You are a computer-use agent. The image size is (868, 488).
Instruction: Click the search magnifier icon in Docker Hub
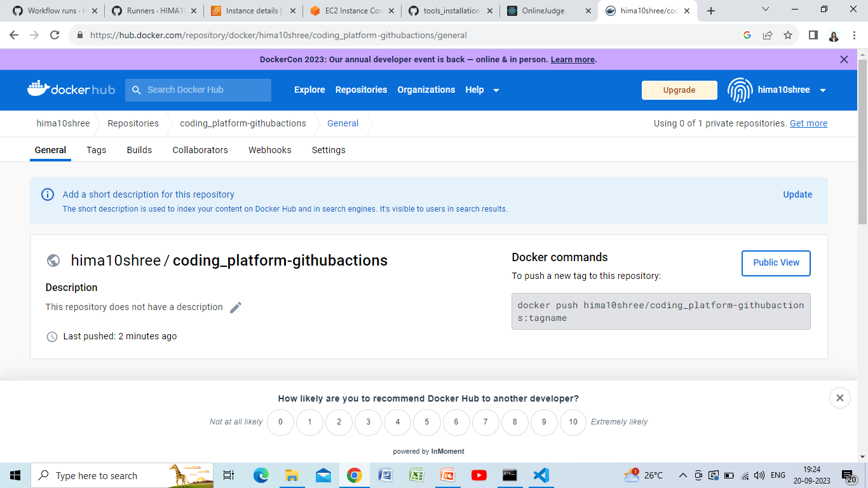(136, 90)
